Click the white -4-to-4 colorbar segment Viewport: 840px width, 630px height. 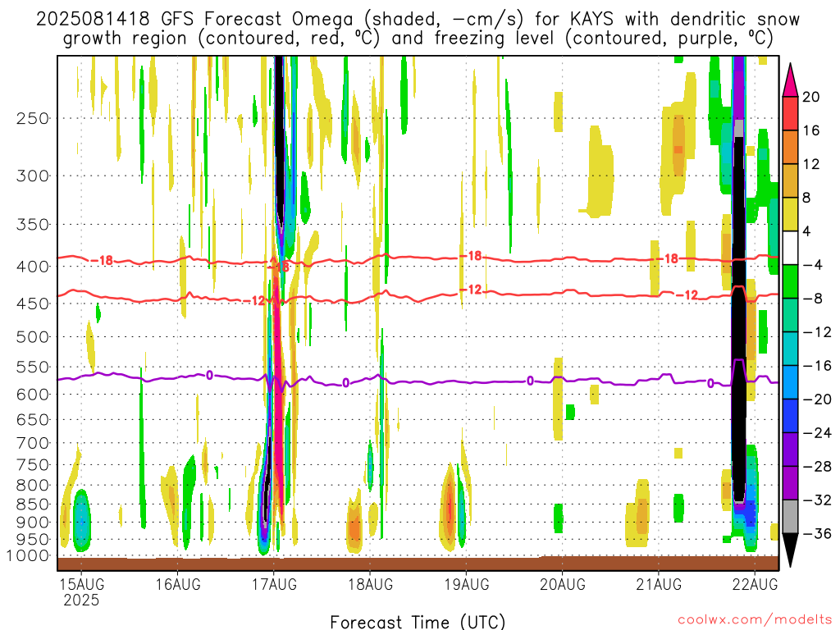coord(790,248)
